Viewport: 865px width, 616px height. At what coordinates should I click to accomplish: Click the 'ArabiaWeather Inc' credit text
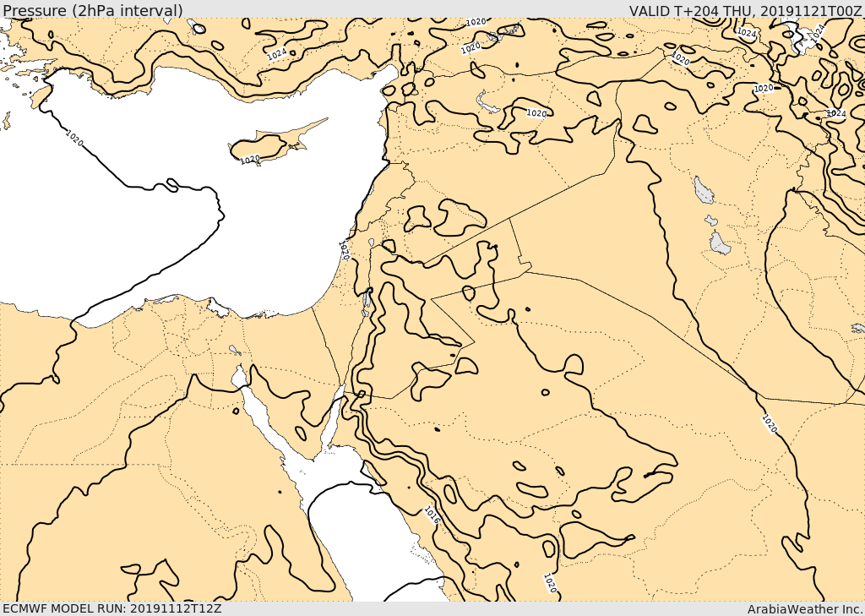(805, 609)
